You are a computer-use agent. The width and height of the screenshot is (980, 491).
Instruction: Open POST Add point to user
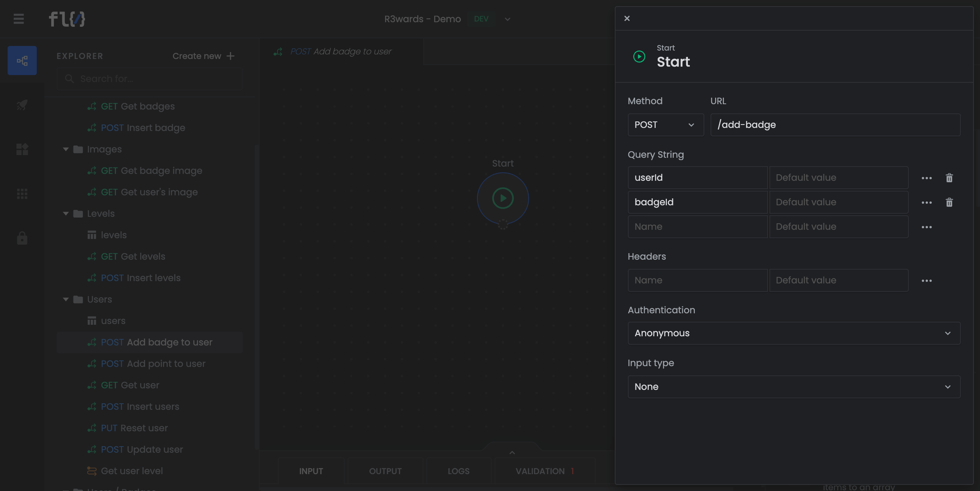tap(153, 364)
